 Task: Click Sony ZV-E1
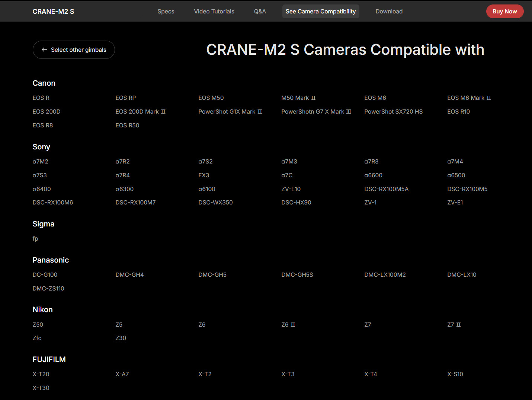[455, 203]
